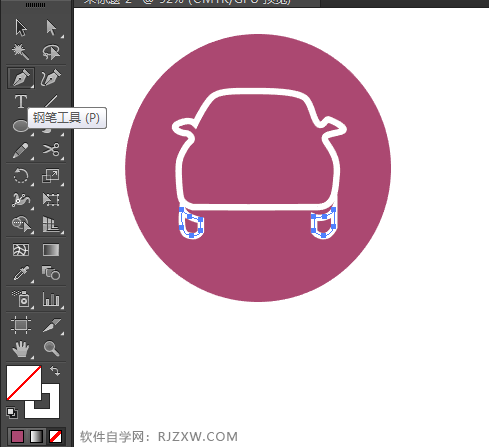
Task: Select the Type tool
Action: pos(21,101)
